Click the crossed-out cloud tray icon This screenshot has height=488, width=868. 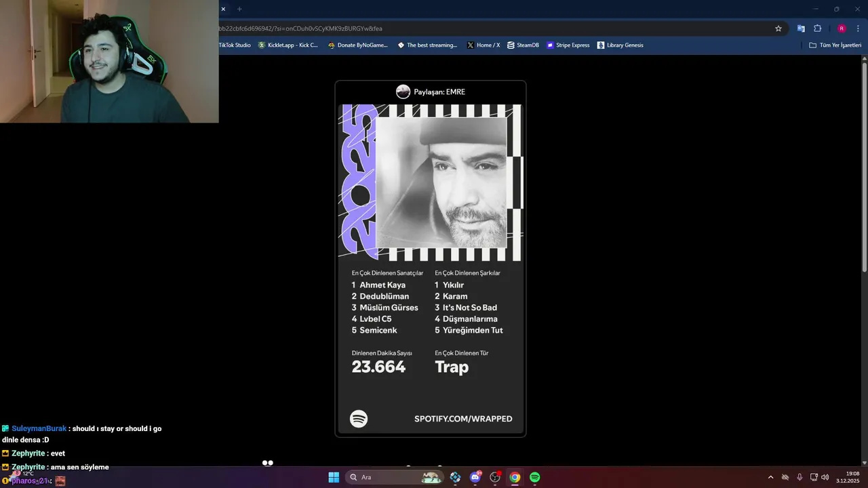785,477
